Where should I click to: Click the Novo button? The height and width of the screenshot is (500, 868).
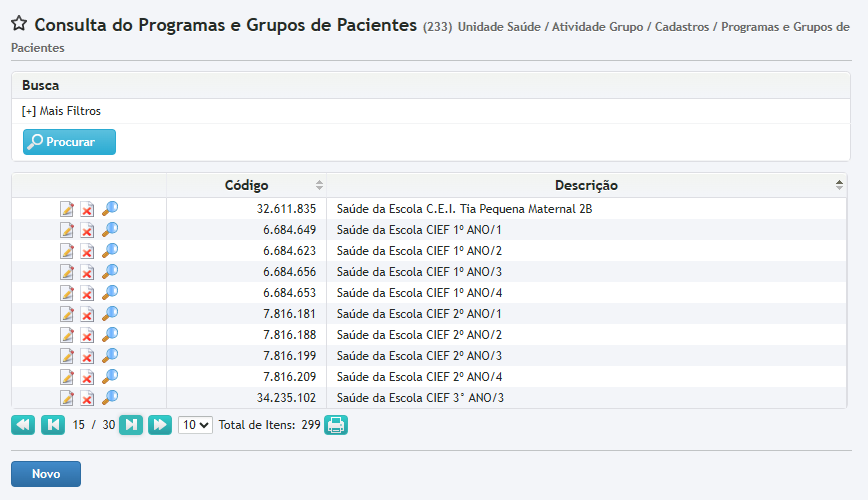45,474
